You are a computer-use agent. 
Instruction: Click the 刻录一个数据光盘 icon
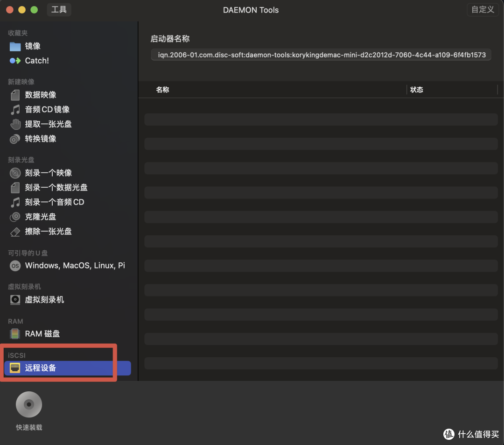pos(15,187)
